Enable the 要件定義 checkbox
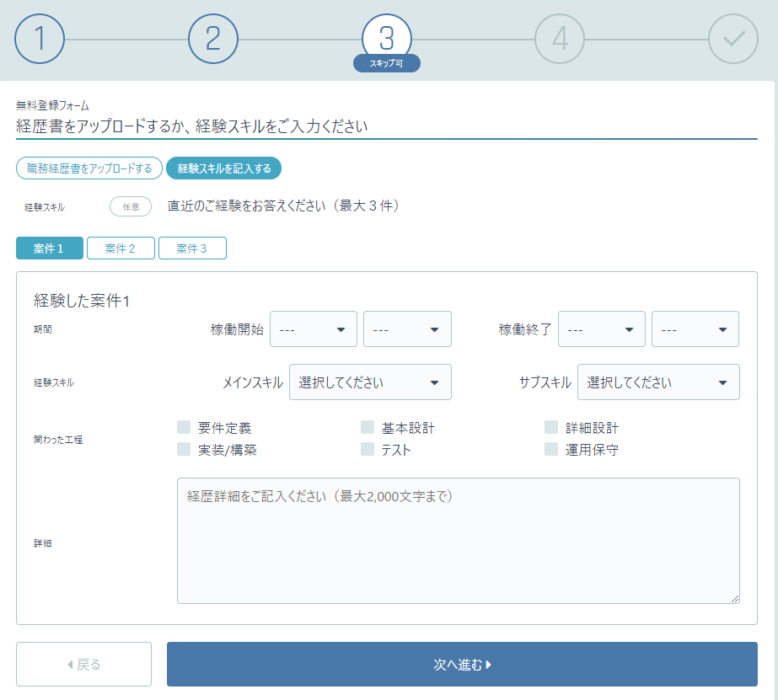The width and height of the screenshot is (778, 700). pyautogui.click(x=184, y=427)
